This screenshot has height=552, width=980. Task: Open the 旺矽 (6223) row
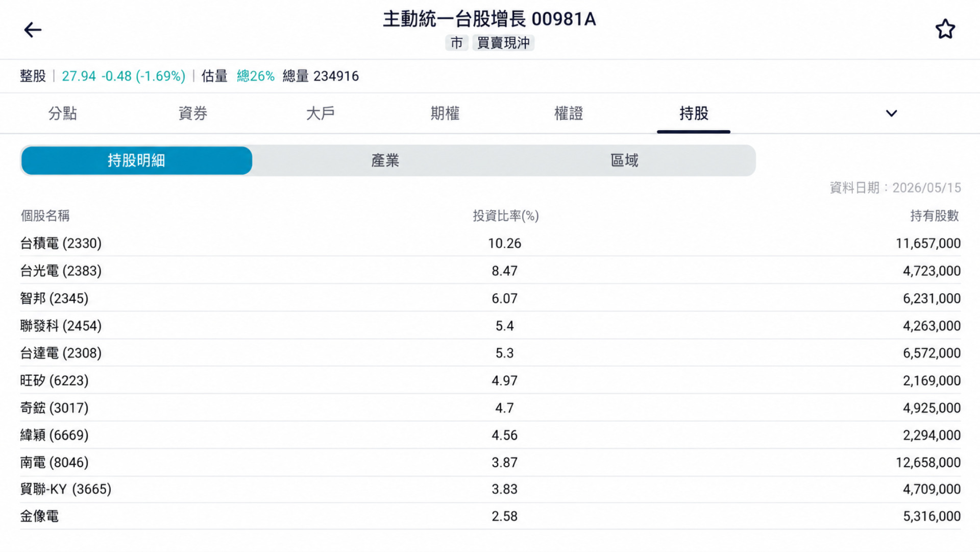[x=490, y=380]
